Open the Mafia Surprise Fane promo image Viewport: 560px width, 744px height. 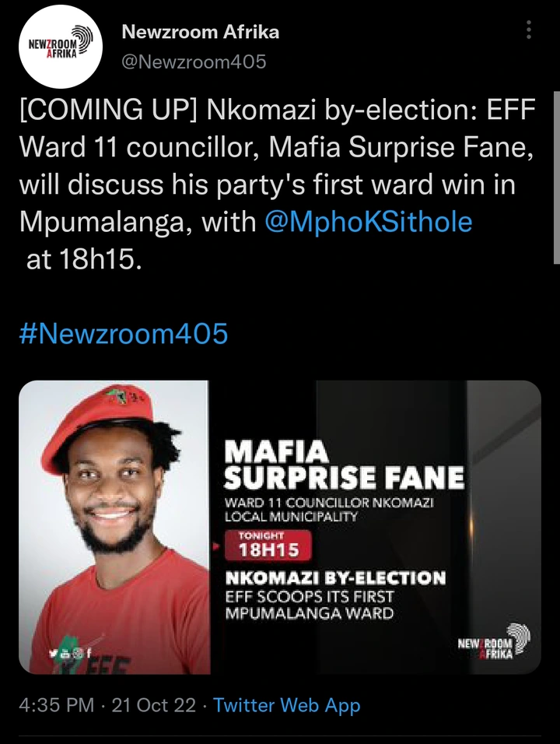280,527
